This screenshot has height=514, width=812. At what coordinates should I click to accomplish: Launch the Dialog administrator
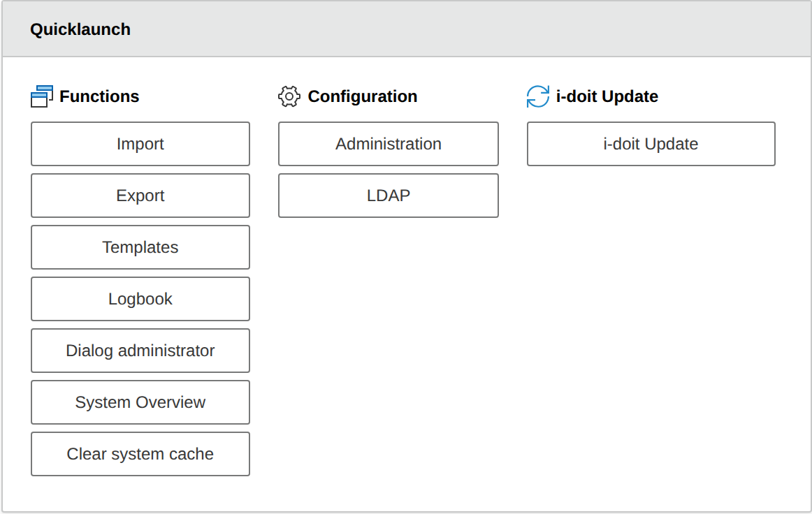[x=140, y=351]
